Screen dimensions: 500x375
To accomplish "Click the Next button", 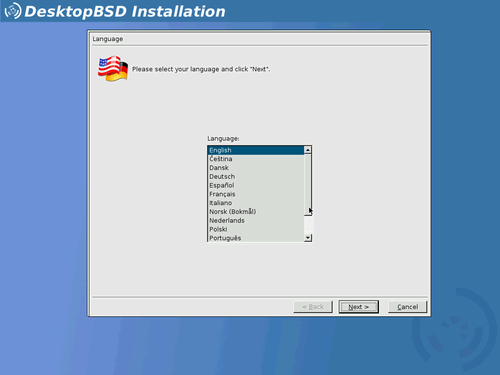I will (x=358, y=307).
